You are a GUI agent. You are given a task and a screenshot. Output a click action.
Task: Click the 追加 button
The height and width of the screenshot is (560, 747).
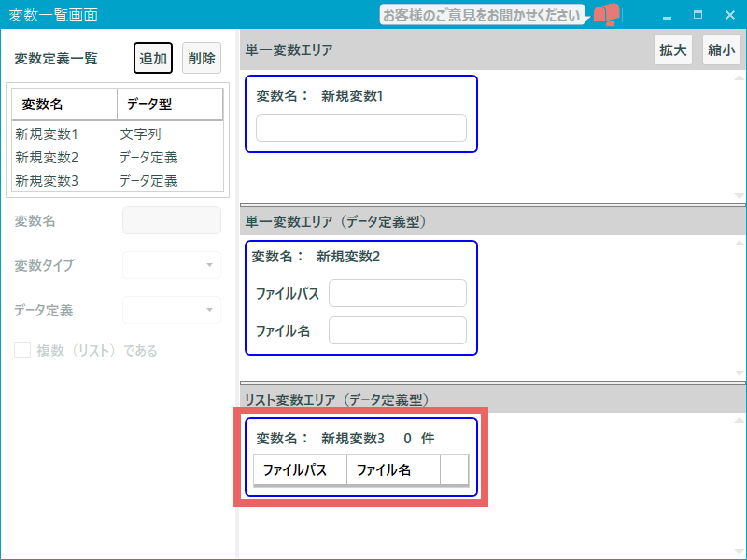click(153, 58)
